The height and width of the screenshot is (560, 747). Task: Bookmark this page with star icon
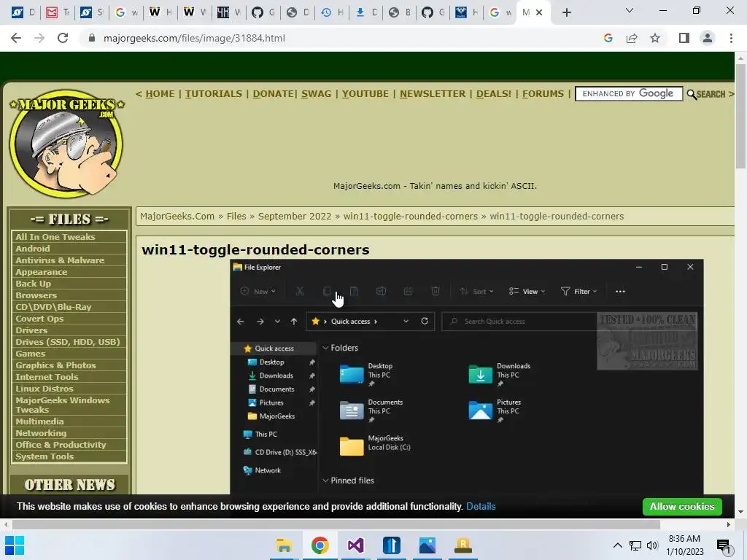pos(655,38)
